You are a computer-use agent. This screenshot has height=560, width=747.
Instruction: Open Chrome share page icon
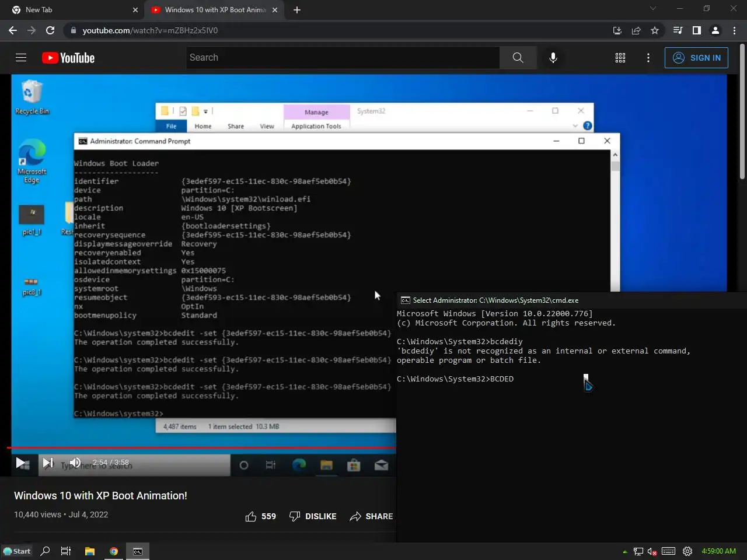636,30
